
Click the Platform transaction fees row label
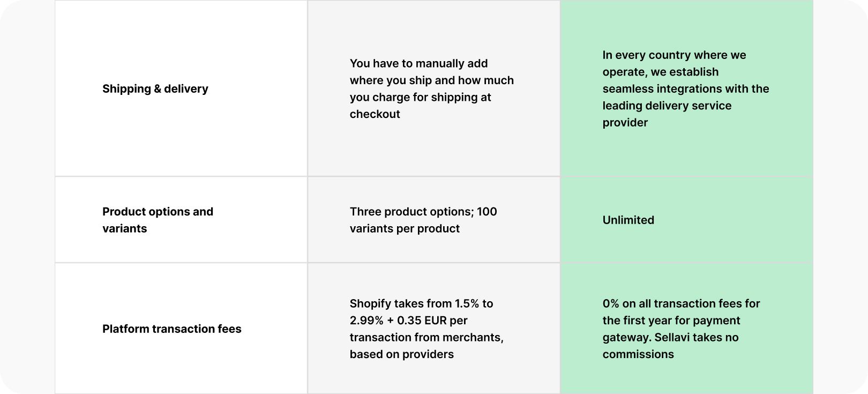171,329
